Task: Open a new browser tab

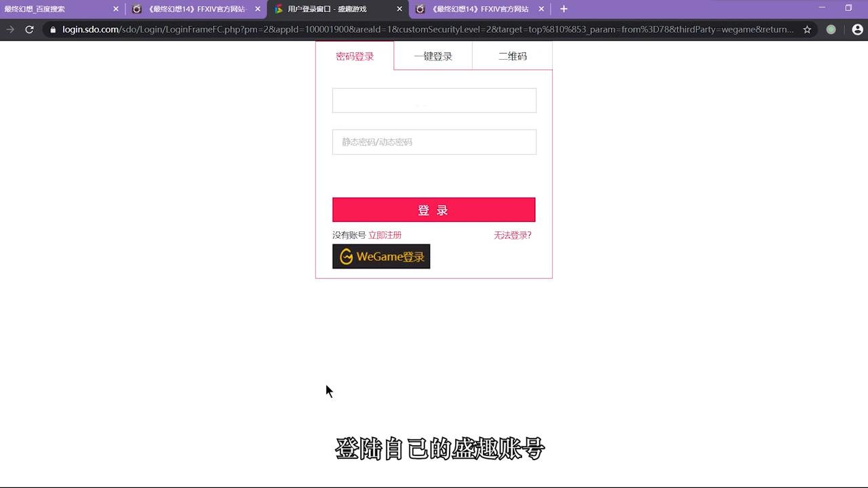Action: (x=564, y=9)
